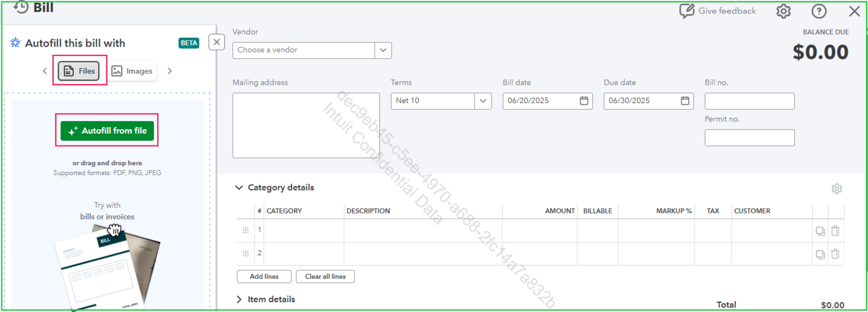
Task: Close the Bill window with X
Action: click(854, 11)
